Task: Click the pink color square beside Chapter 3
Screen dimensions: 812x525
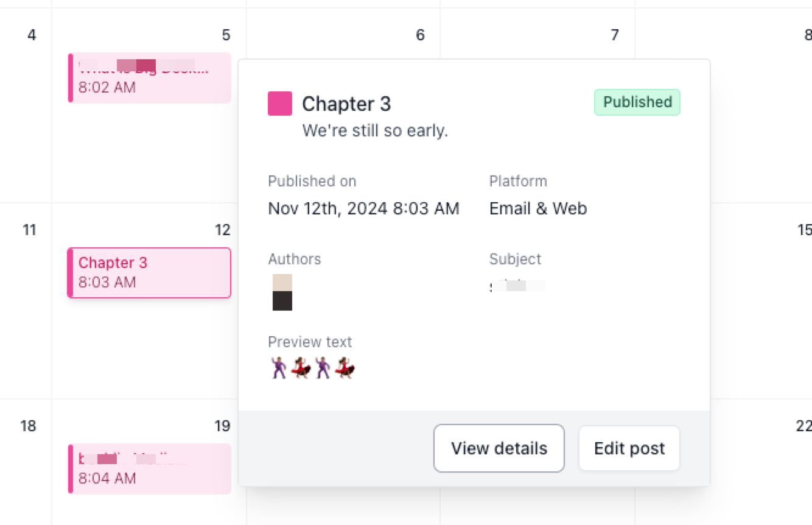Action: [280, 104]
